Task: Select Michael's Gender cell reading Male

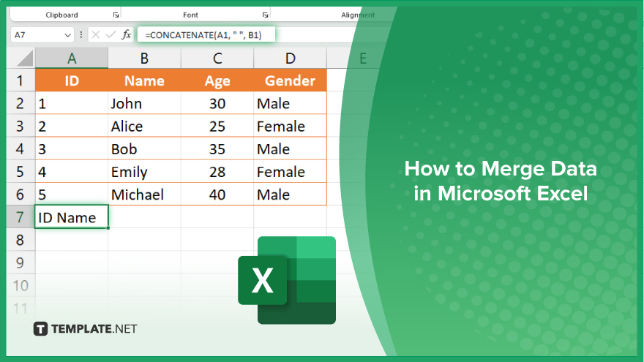Action: 290,194
